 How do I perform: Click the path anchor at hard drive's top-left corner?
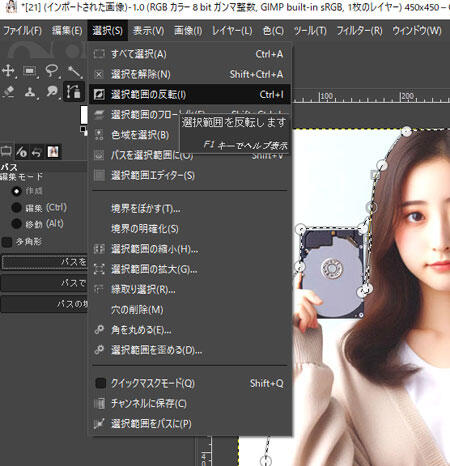(301, 229)
